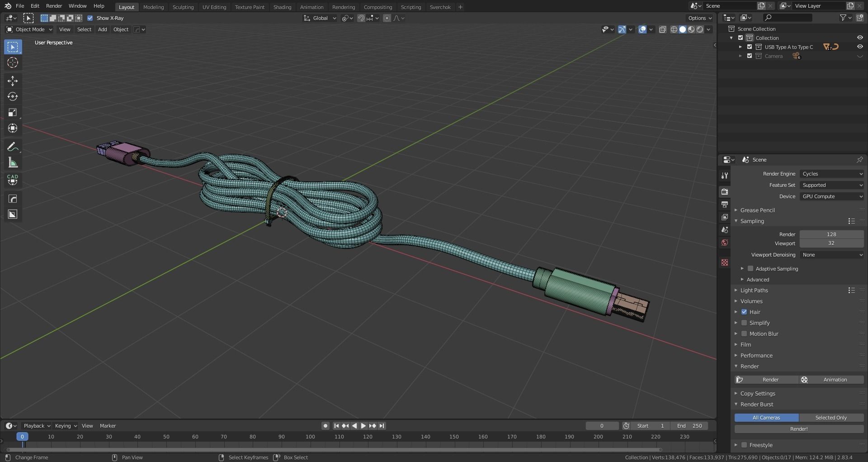The image size is (868, 462).
Task: Open the Device GPU Compute dropdown
Action: click(x=832, y=196)
